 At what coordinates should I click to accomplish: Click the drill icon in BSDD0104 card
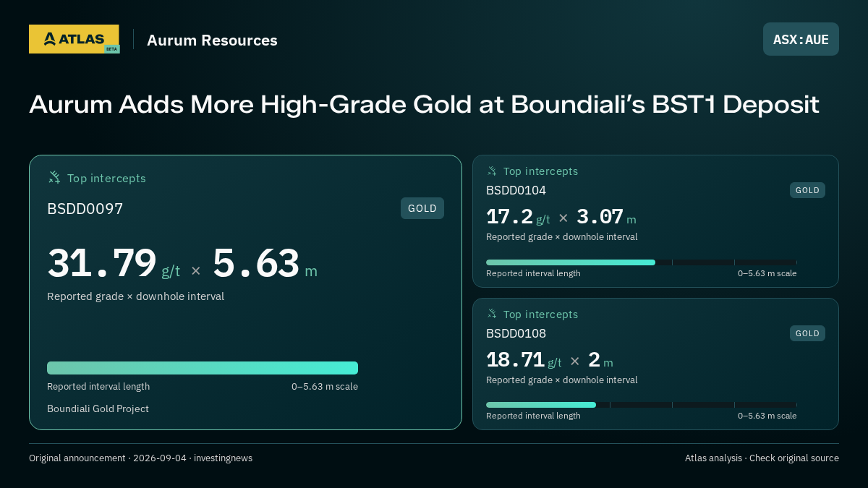click(x=492, y=171)
